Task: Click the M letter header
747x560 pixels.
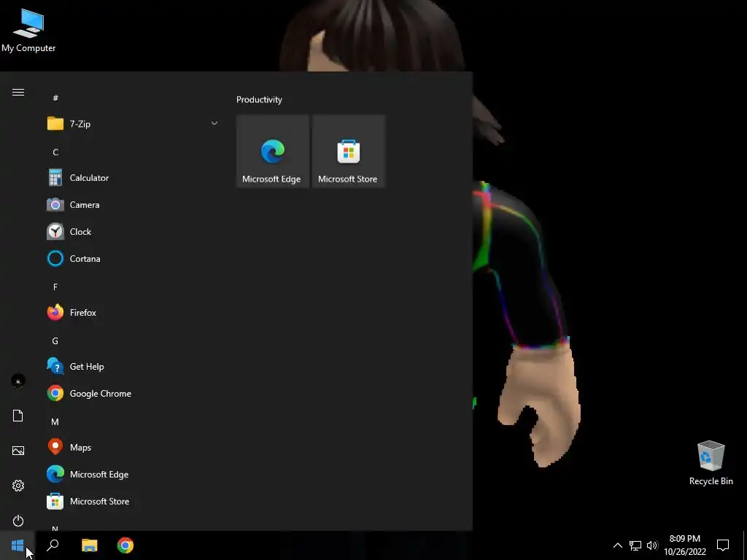Action: tap(55, 422)
